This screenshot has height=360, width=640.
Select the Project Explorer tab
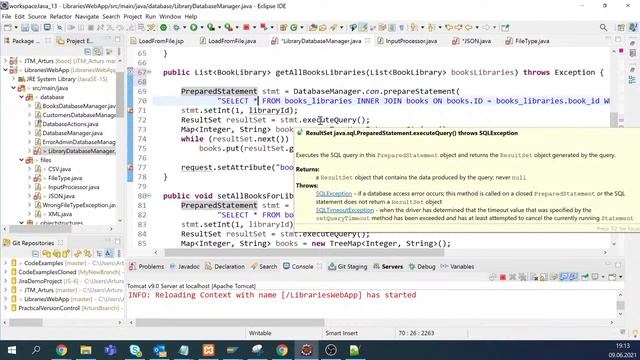76,41
